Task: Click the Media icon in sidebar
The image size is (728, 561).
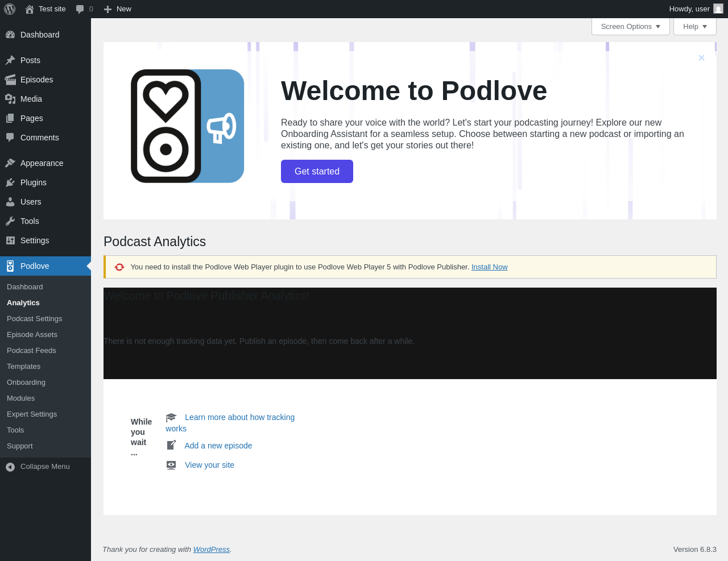Action: (10, 99)
